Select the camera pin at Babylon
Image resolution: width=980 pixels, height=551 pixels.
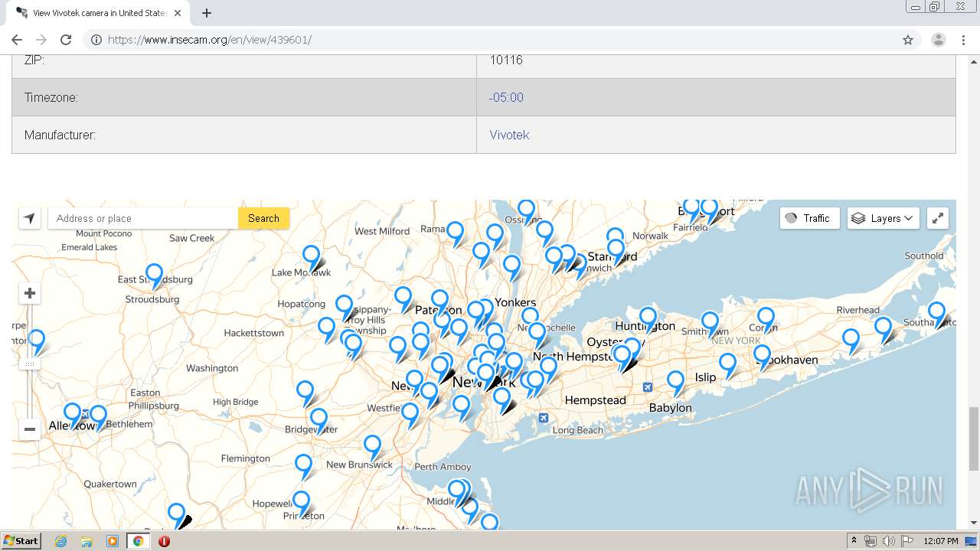[x=675, y=381]
